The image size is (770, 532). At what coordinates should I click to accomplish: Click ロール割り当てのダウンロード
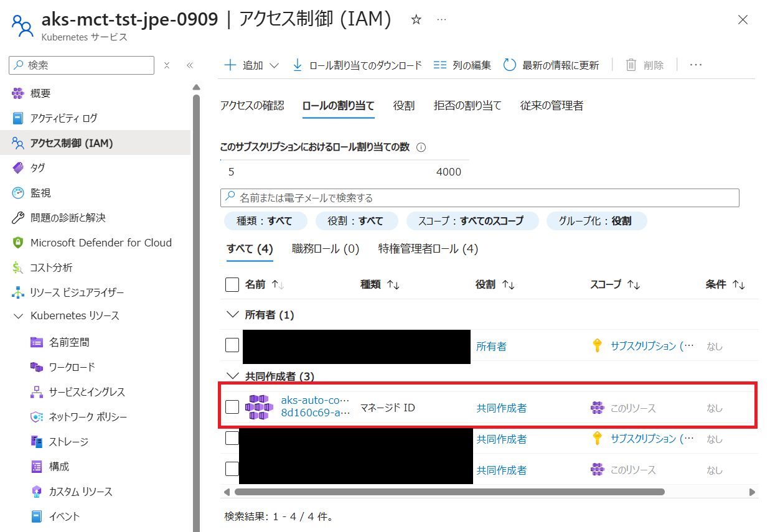357,65
